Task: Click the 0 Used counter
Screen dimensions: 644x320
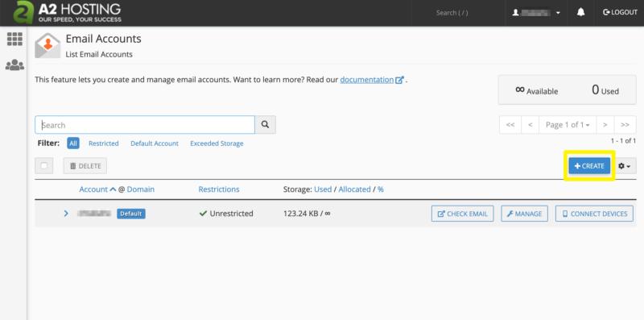Action: [x=605, y=90]
